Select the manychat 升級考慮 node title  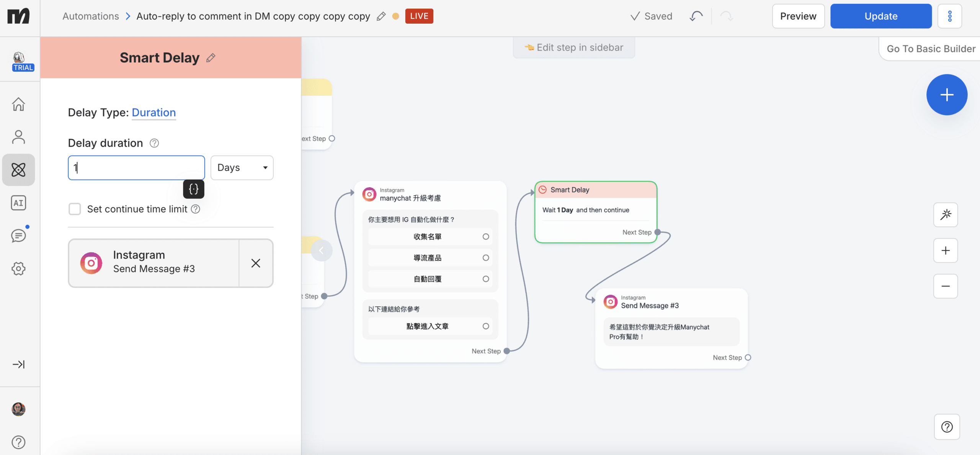[x=410, y=198]
